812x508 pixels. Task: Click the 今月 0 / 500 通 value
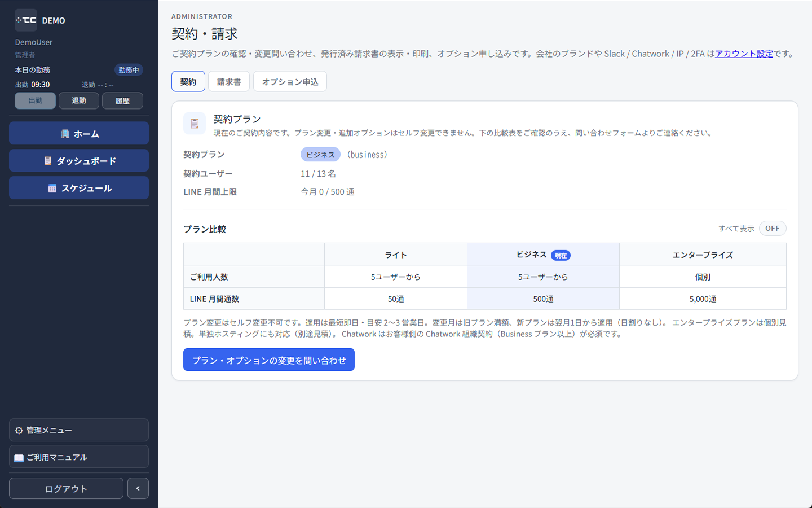[328, 191]
